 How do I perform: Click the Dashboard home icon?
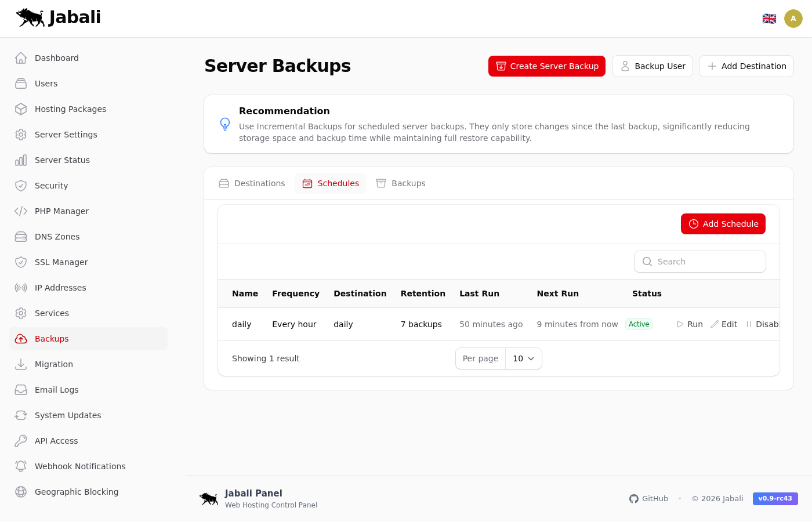click(21, 58)
